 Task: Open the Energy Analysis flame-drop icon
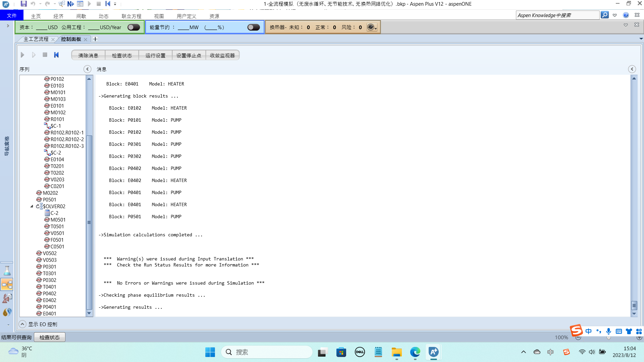tap(7, 312)
